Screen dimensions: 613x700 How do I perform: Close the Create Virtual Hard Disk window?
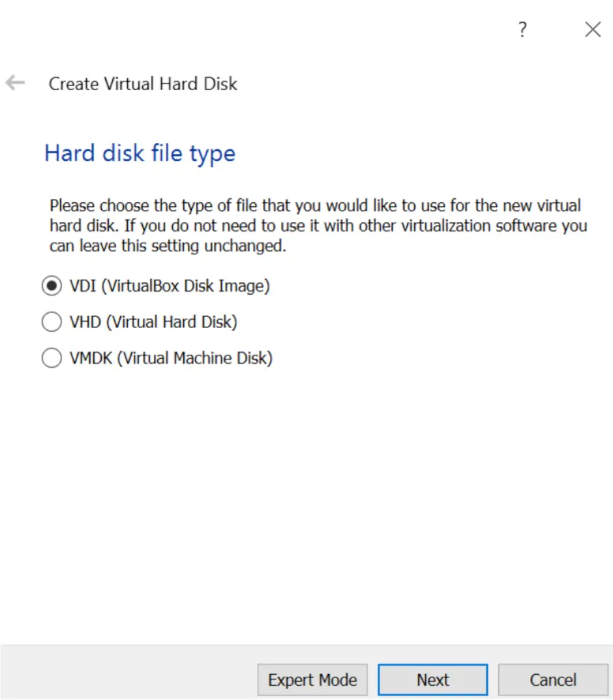click(x=592, y=30)
